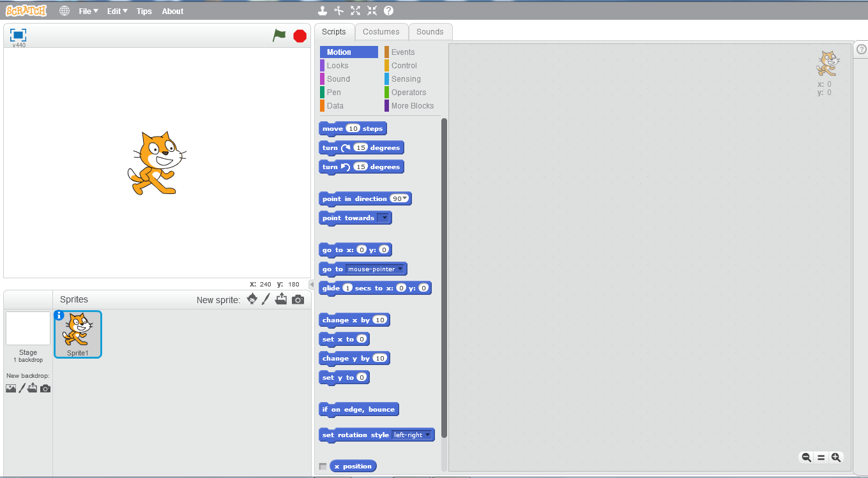Click the x value in go to x y block
This screenshot has height=478, width=868.
coord(362,250)
